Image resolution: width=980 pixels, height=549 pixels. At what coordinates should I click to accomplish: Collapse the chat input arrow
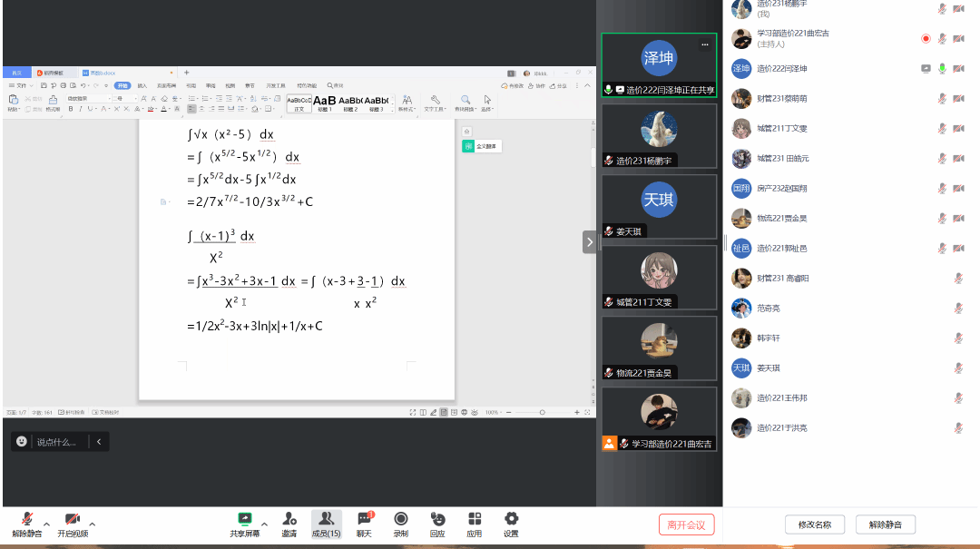[99, 441]
